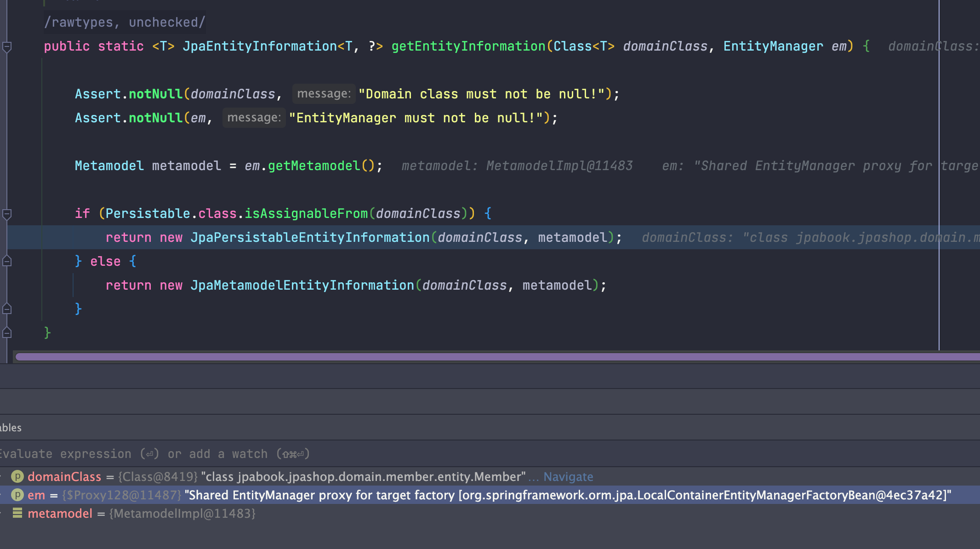Screen dimensions: 980x549
Task: Click the editor's horizontal scrollbar
Action: [x=496, y=357]
